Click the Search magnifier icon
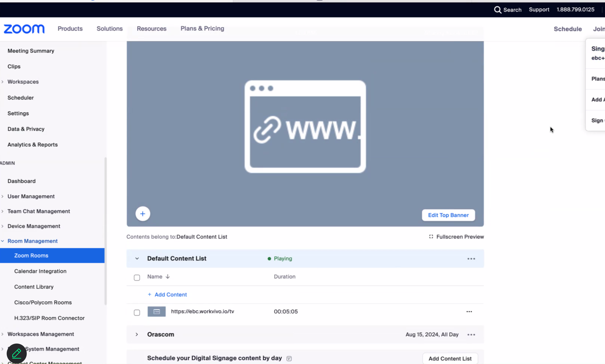Viewport: 605px width, 364px height. [x=497, y=10]
